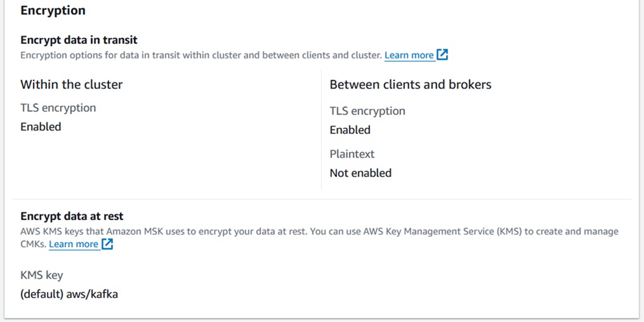Viewport: 644px width, 322px height.
Task: Select the Encrypt data in transit heading
Action: [79, 40]
